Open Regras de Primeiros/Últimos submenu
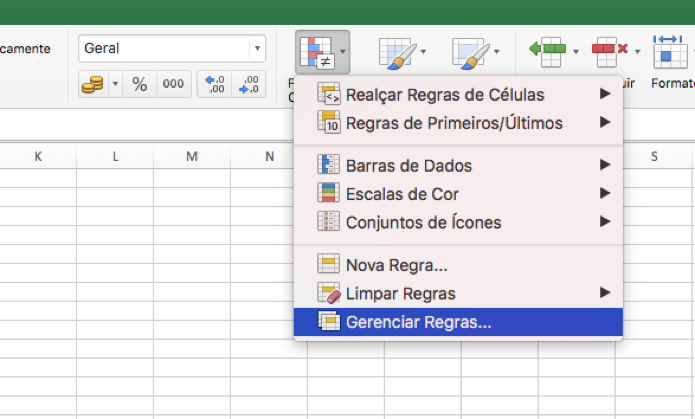 458,123
